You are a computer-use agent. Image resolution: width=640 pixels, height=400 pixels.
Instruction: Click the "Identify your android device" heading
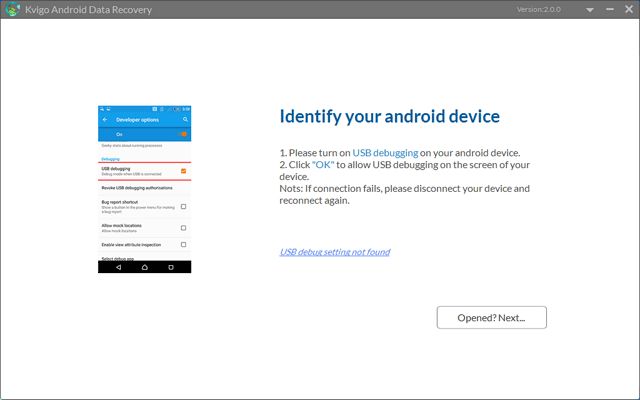point(389,116)
